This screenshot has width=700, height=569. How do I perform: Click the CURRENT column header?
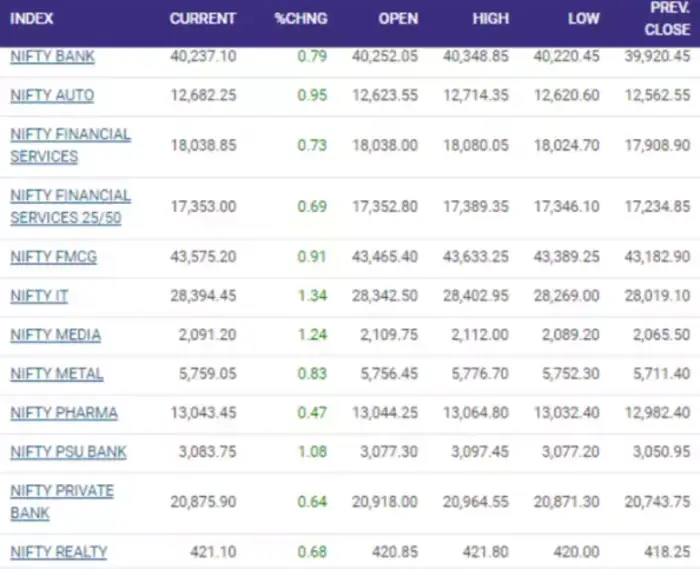coord(202,19)
